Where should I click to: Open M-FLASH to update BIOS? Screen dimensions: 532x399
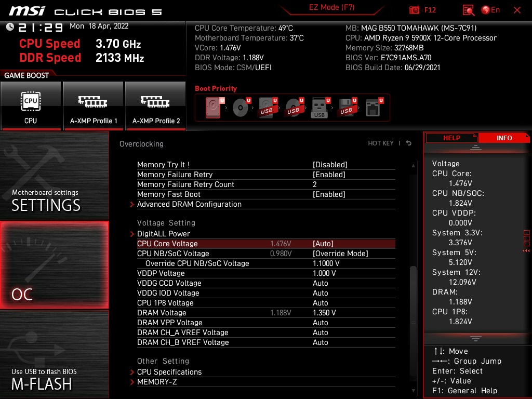(54, 384)
